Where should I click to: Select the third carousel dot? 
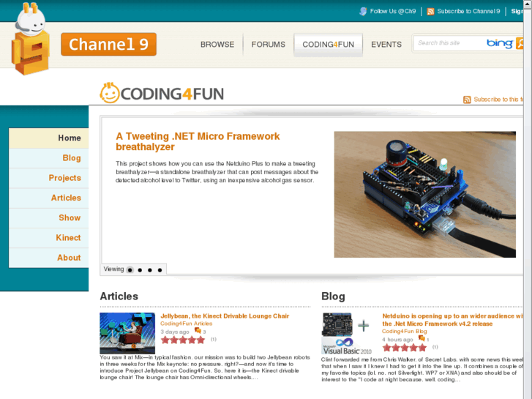[149, 270]
